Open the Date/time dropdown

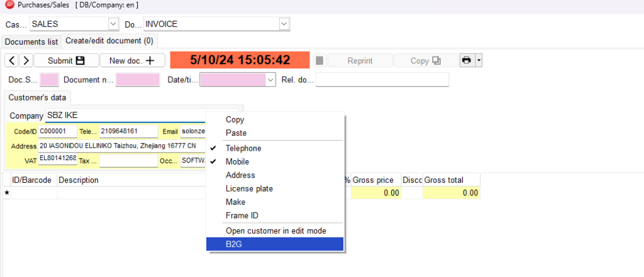click(x=270, y=80)
